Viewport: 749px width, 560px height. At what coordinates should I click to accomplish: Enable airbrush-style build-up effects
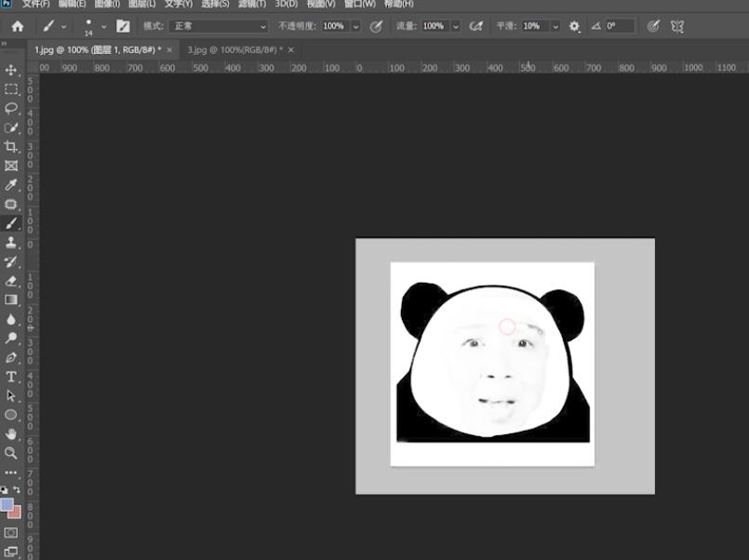pyautogui.click(x=475, y=26)
